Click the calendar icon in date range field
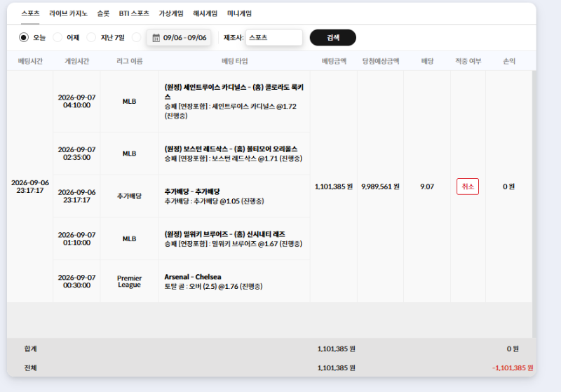561x392 pixels. click(156, 38)
